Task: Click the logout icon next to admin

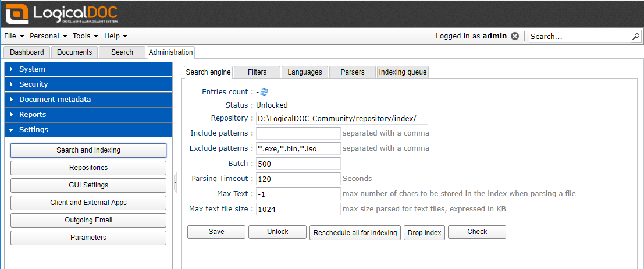Action: [x=514, y=36]
